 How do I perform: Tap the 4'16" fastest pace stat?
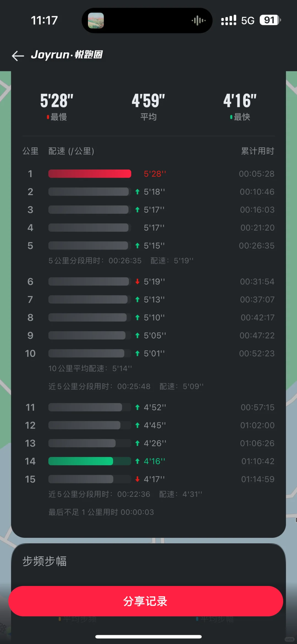(x=240, y=106)
